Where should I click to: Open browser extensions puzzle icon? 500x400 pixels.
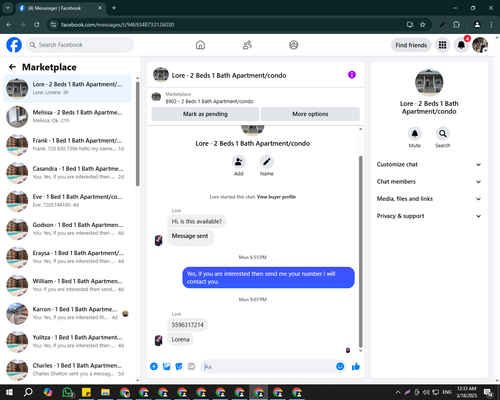tap(456, 25)
